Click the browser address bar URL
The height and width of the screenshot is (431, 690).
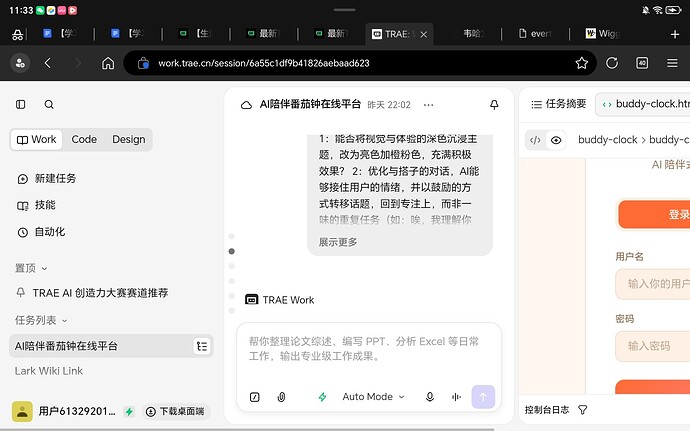tap(264, 63)
